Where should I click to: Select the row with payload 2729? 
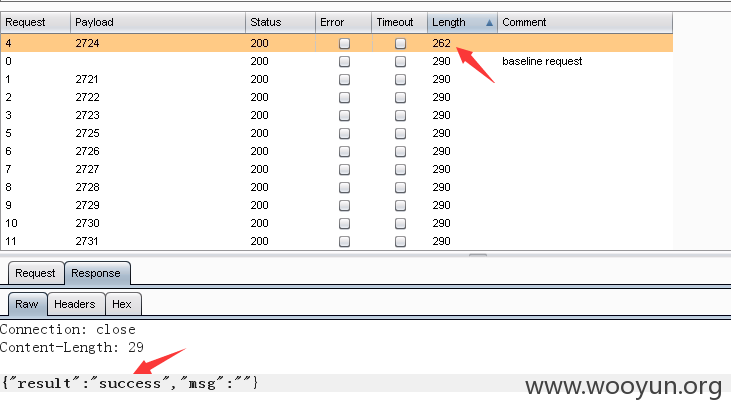tap(337, 205)
